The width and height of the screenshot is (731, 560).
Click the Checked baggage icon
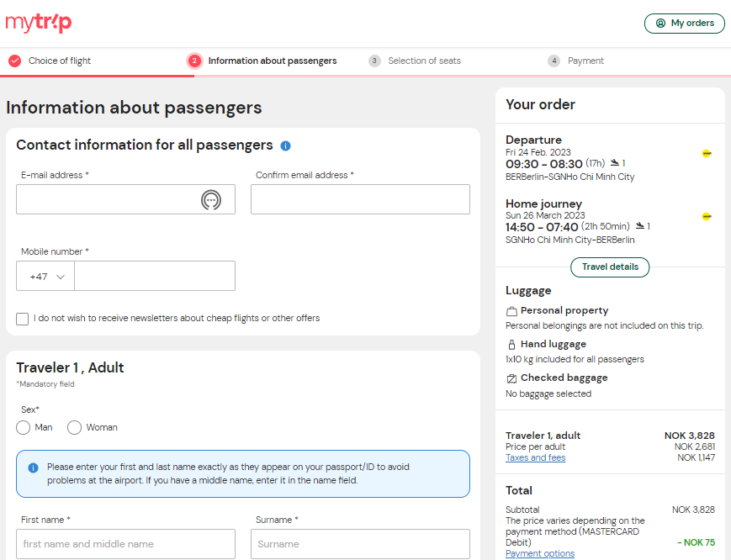511,378
